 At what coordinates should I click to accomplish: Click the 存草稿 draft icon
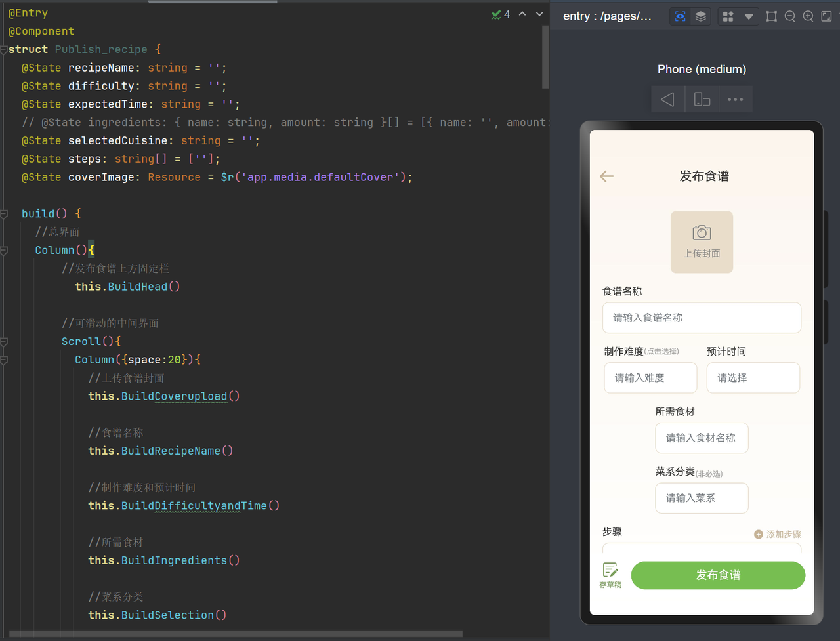click(610, 575)
